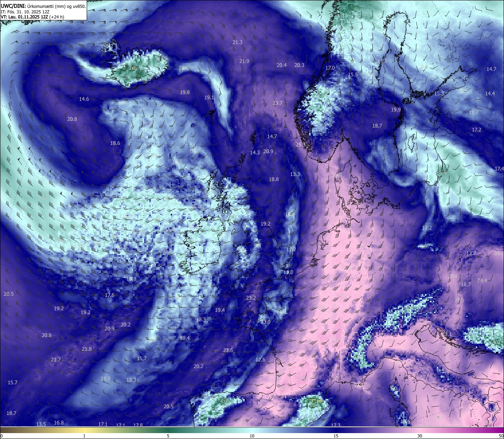Click the 20.4 value label

click(282, 65)
